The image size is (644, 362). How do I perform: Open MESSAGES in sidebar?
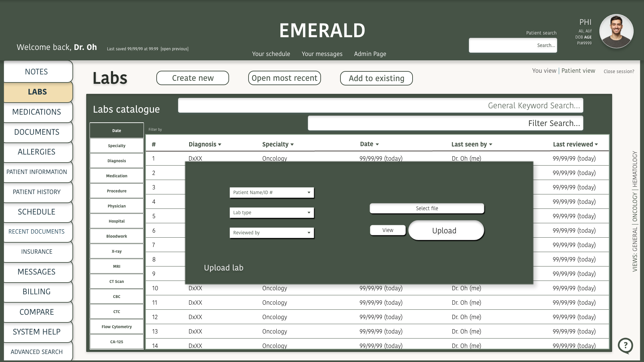(38, 272)
